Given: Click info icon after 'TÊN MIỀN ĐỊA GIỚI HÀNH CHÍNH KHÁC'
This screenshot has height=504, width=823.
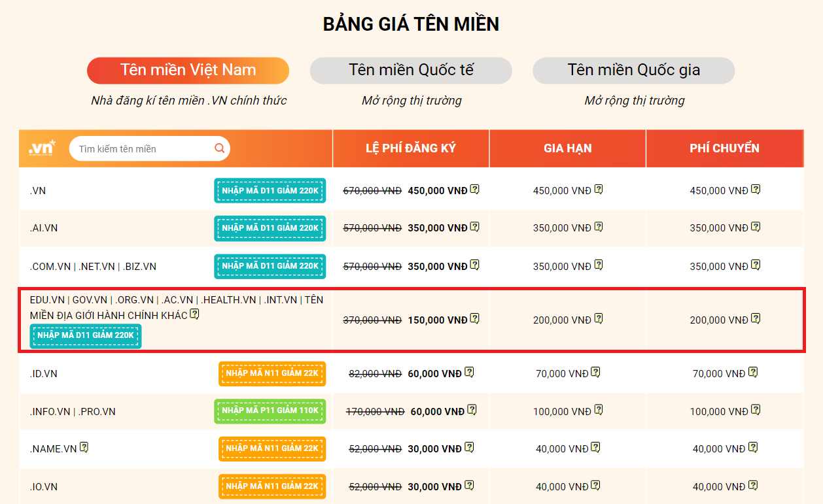Looking at the screenshot, I should pyautogui.click(x=194, y=314).
